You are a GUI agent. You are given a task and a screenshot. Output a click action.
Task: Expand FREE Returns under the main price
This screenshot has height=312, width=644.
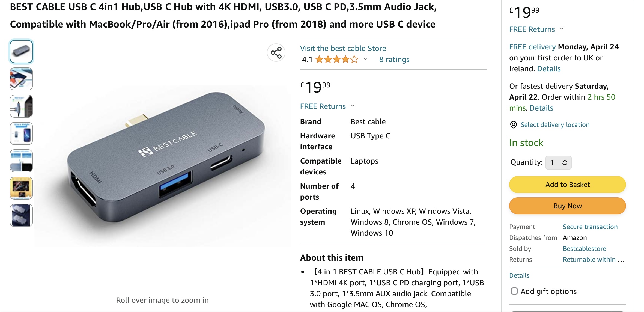(x=353, y=106)
